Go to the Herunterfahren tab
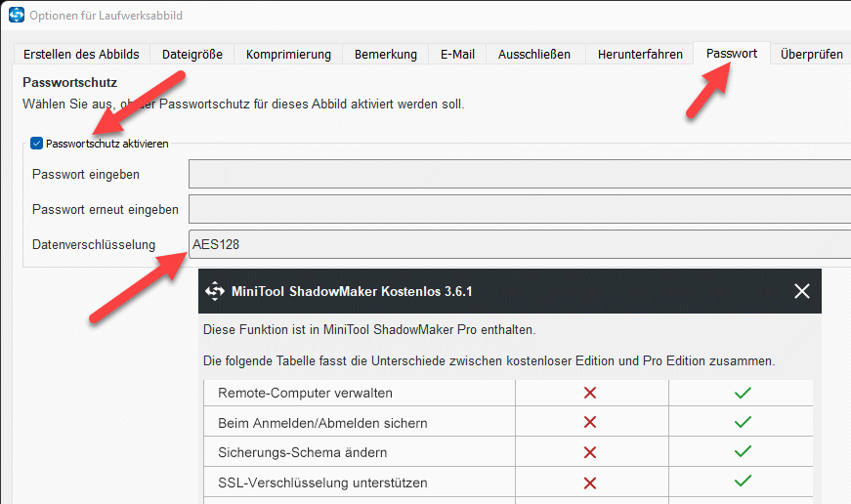The image size is (851, 504). pyautogui.click(x=640, y=55)
